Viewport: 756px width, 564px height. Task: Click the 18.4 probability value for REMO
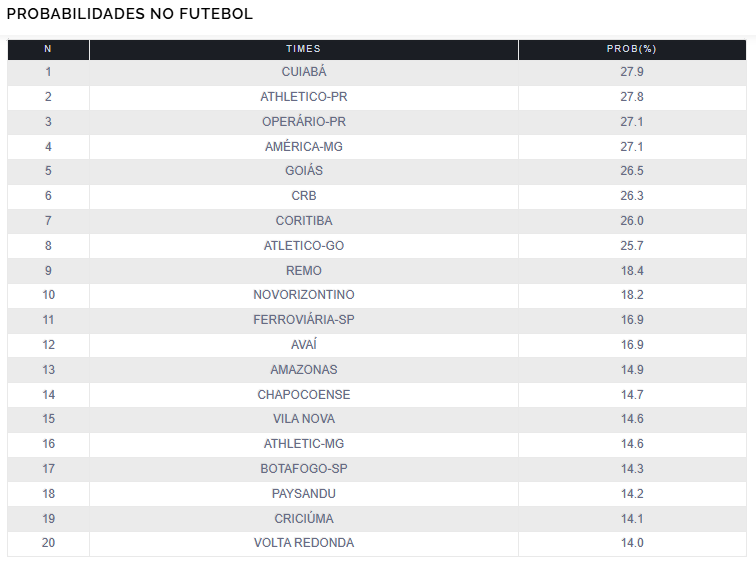[632, 271]
